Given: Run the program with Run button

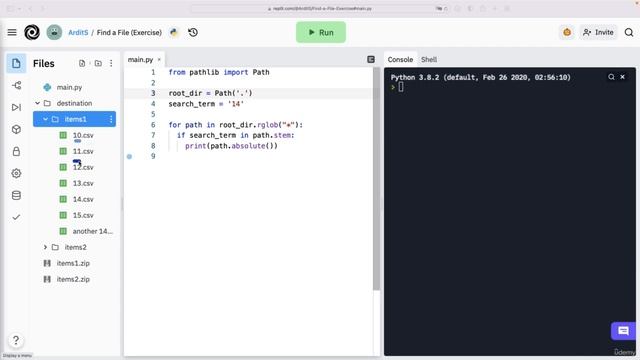Looking at the screenshot, I should 321,32.
